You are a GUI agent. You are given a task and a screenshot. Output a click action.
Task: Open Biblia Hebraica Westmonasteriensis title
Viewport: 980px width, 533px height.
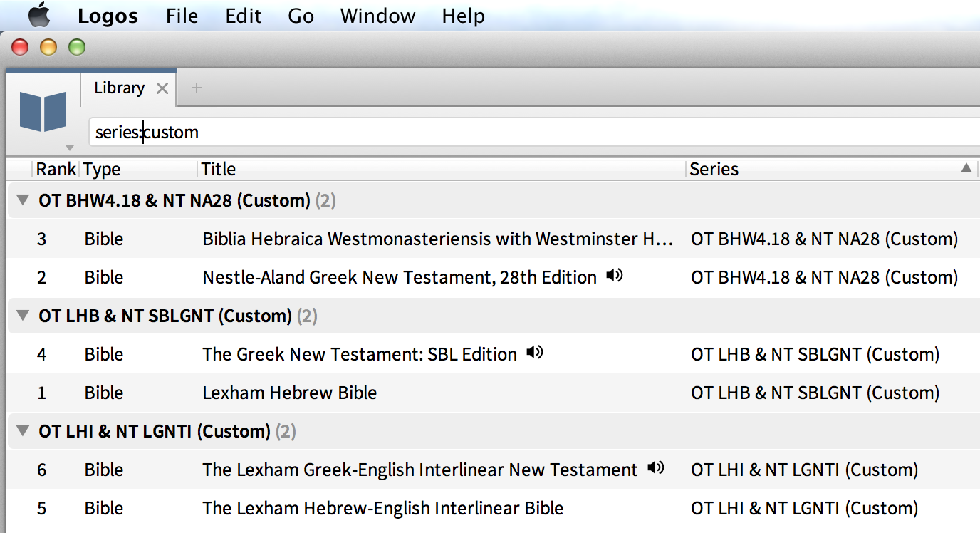pyautogui.click(x=438, y=239)
